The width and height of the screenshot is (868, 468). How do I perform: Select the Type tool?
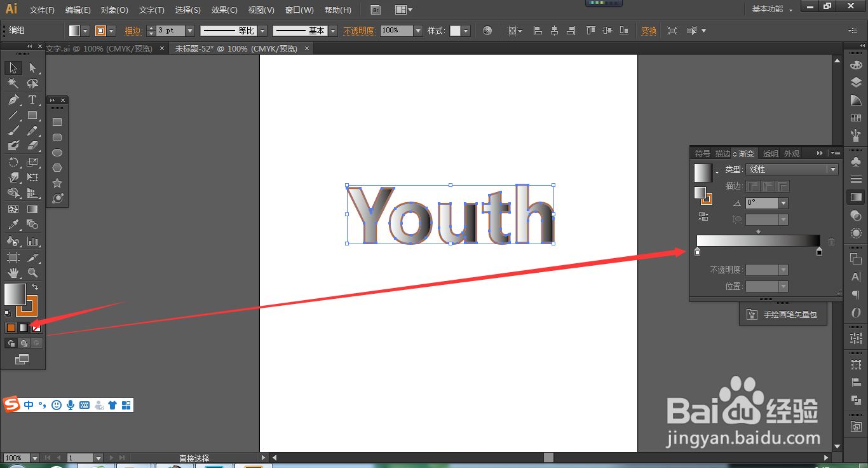click(x=32, y=100)
